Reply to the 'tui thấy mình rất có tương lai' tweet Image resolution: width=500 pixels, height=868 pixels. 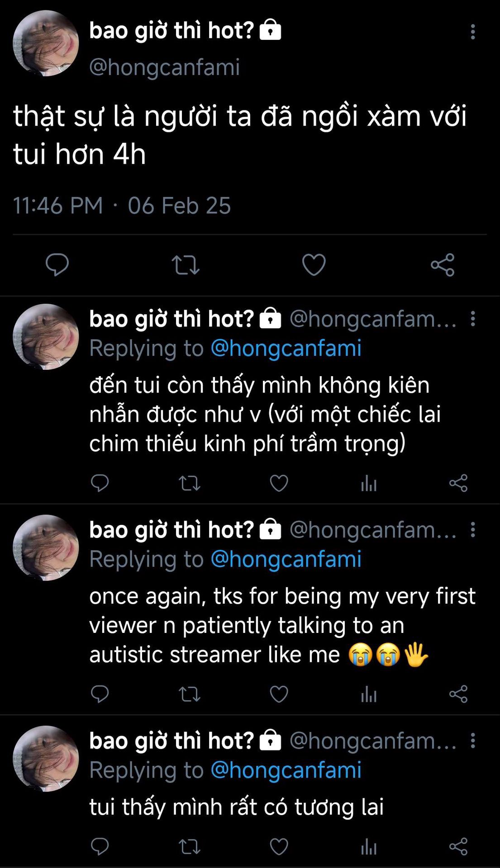tap(100, 846)
